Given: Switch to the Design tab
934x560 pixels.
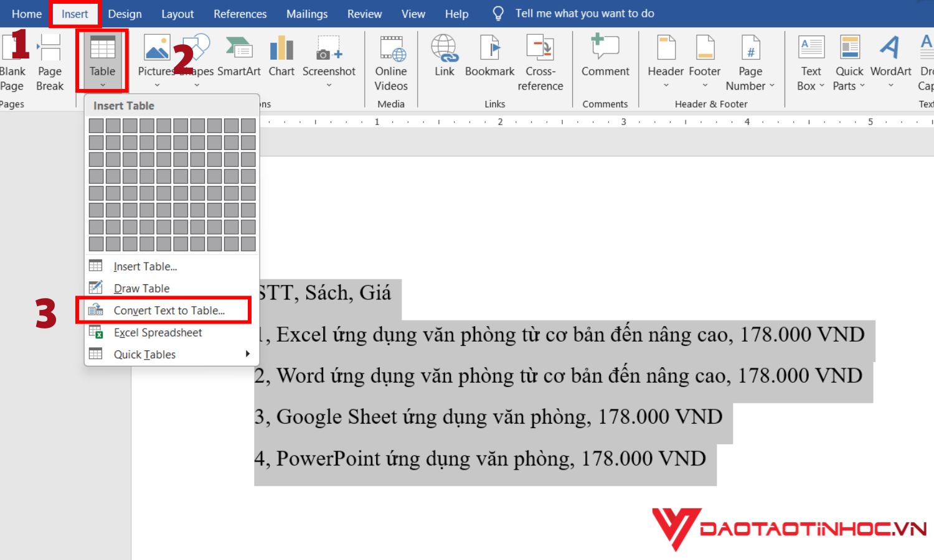Looking at the screenshot, I should point(125,14).
